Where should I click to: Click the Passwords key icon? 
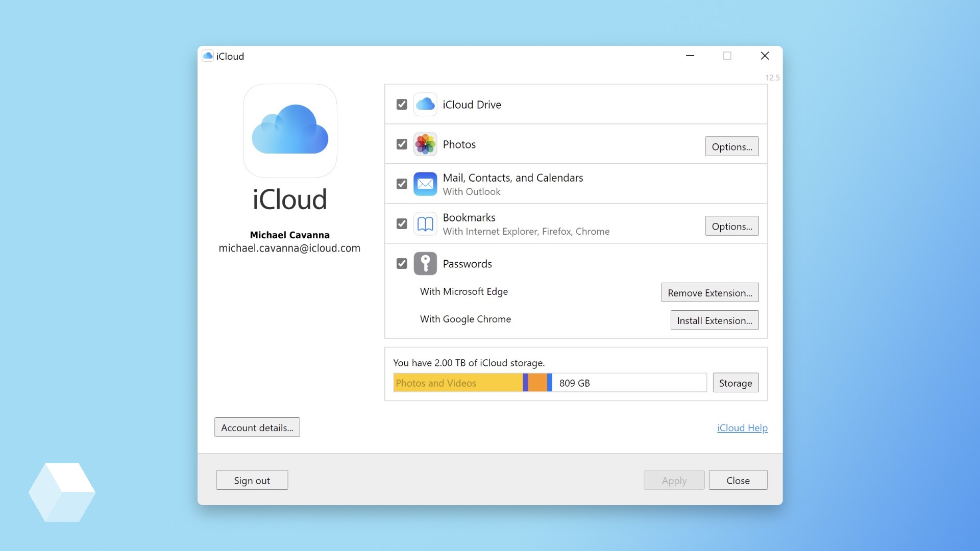[425, 264]
